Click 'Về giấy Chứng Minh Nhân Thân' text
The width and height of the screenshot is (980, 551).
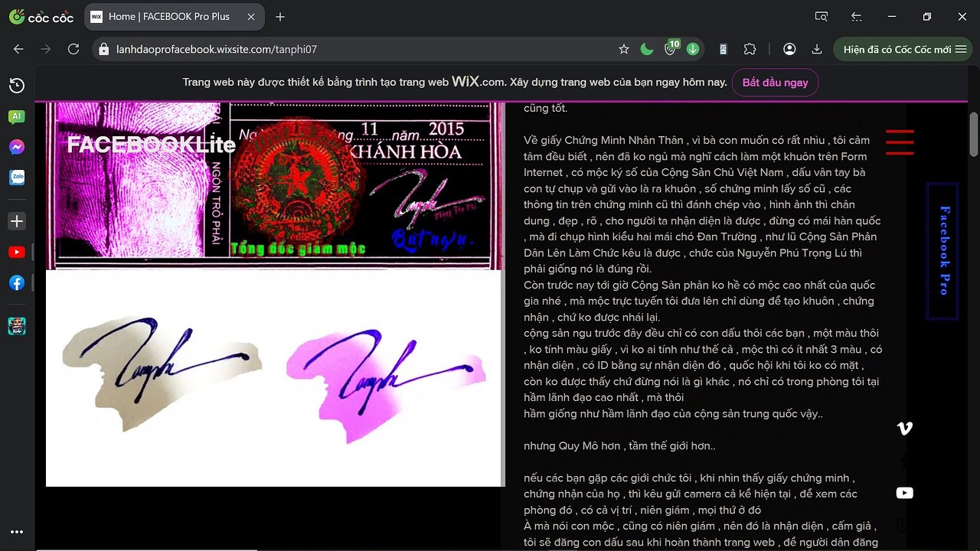603,140
